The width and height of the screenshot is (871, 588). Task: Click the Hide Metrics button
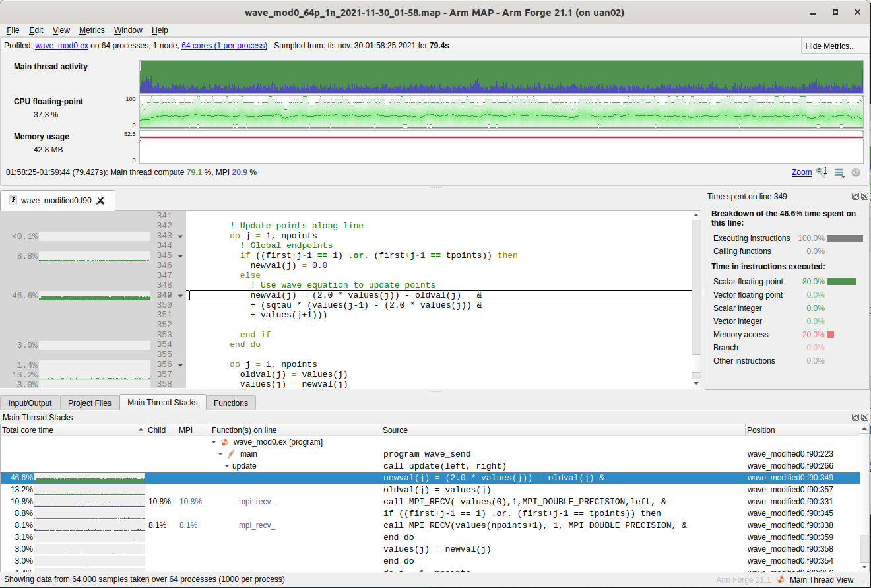829,46
